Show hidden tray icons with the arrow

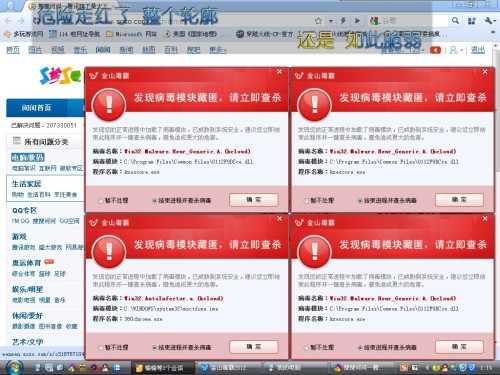[x=427, y=368]
